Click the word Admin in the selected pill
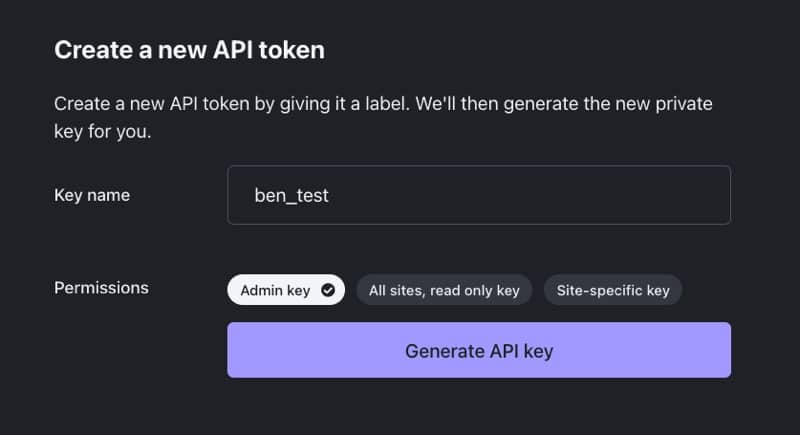This screenshot has width=800, height=435. point(261,290)
